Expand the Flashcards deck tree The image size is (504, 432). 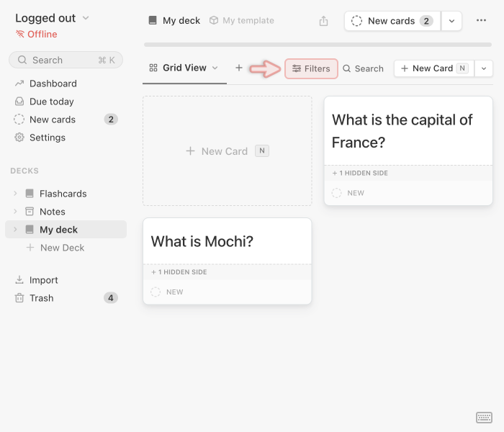click(15, 194)
